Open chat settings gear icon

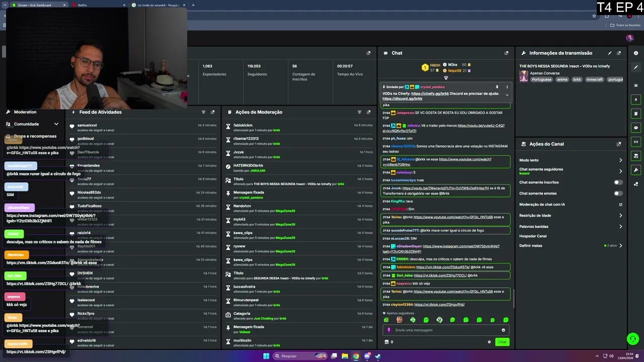click(x=489, y=342)
